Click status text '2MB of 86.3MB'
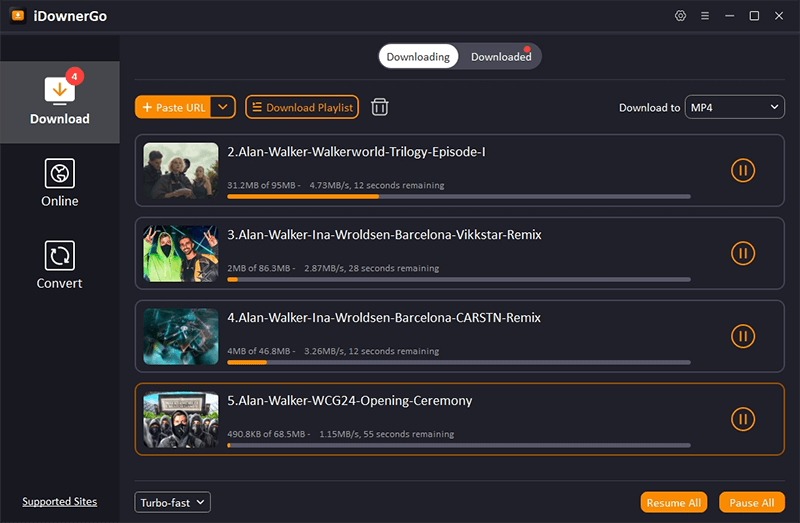The height and width of the screenshot is (523, 800). coord(259,268)
